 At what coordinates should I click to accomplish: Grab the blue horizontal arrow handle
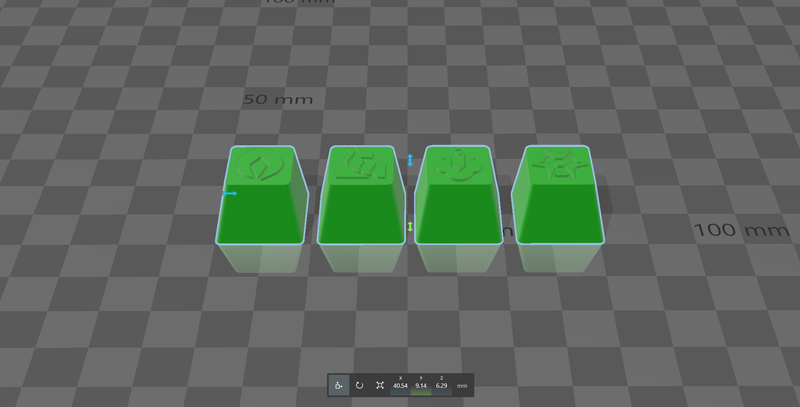coord(230,193)
